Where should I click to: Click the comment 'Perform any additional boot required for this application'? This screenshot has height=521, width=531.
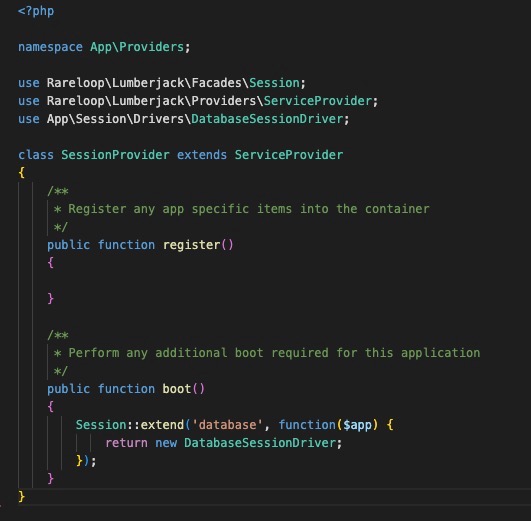pos(274,353)
